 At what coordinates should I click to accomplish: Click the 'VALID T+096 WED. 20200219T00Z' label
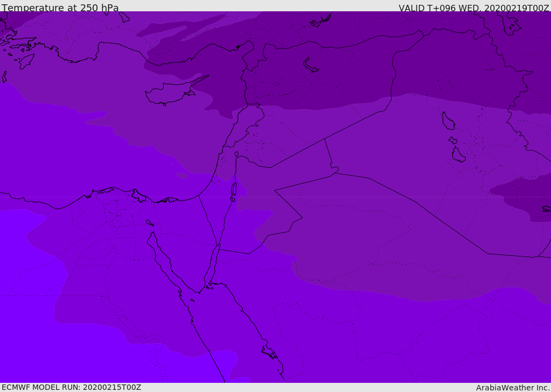[x=474, y=8]
